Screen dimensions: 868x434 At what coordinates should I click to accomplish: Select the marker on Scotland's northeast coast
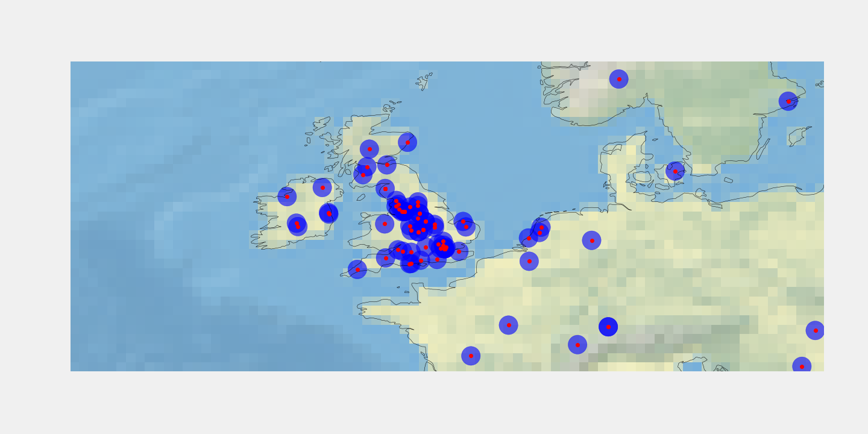(x=407, y=142)
